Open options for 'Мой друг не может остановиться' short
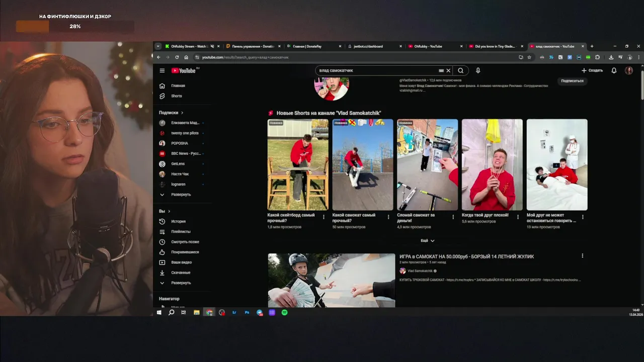The image size is (644, 362). tap(583, 217)
